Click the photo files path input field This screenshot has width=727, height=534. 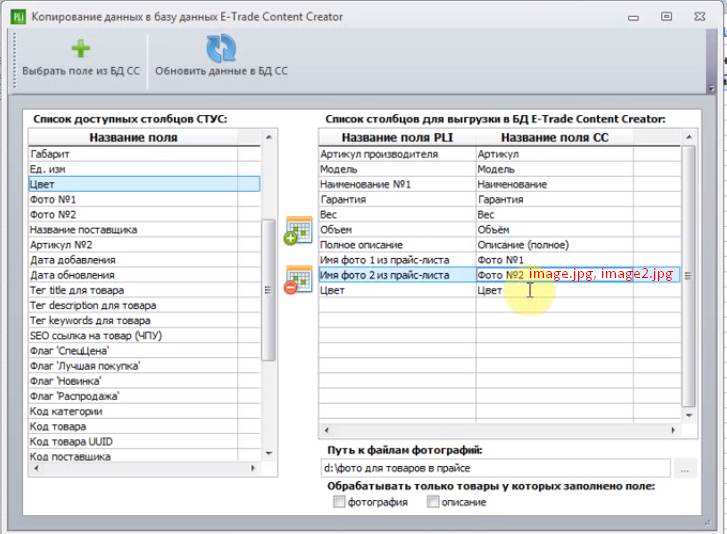point(495,468)
